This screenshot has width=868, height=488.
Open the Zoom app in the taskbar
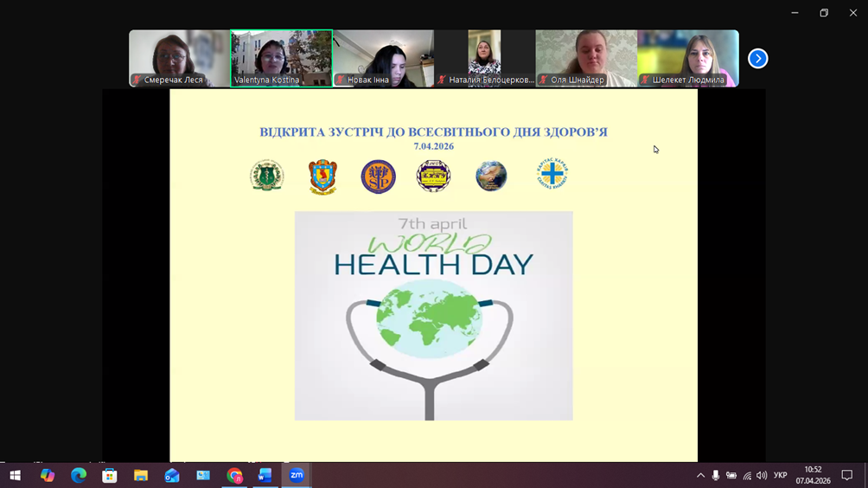point(297,475)
